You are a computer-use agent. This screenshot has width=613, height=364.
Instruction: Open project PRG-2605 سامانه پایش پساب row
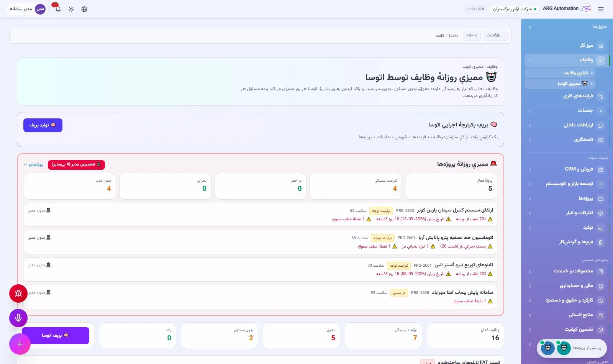pyautogui.click(x=261, y=297)
